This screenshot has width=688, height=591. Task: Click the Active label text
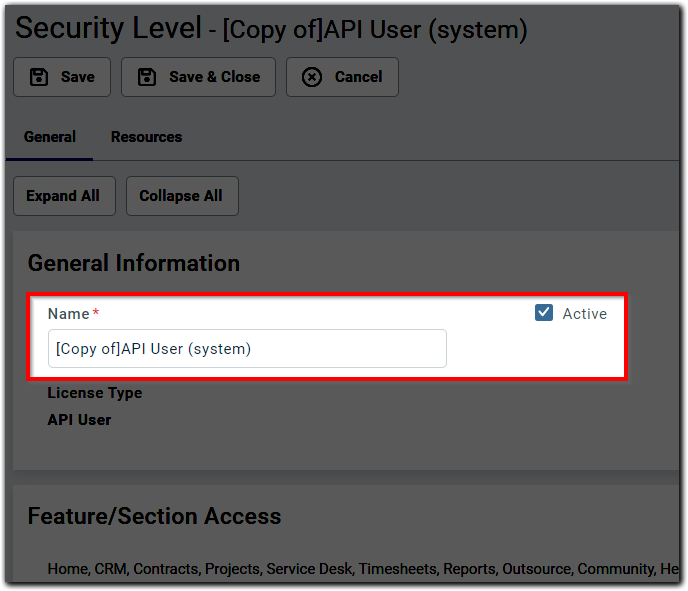[x=585, y=314]
